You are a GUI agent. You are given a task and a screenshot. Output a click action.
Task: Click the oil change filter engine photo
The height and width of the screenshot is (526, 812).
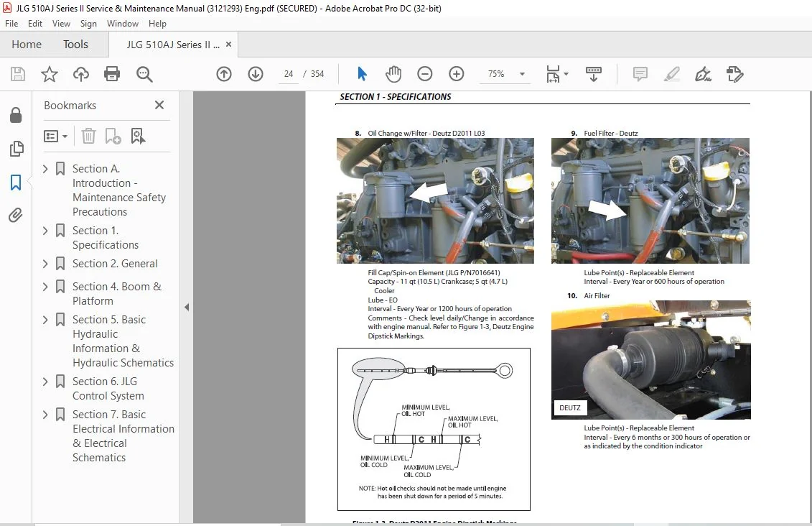[435, 201]
